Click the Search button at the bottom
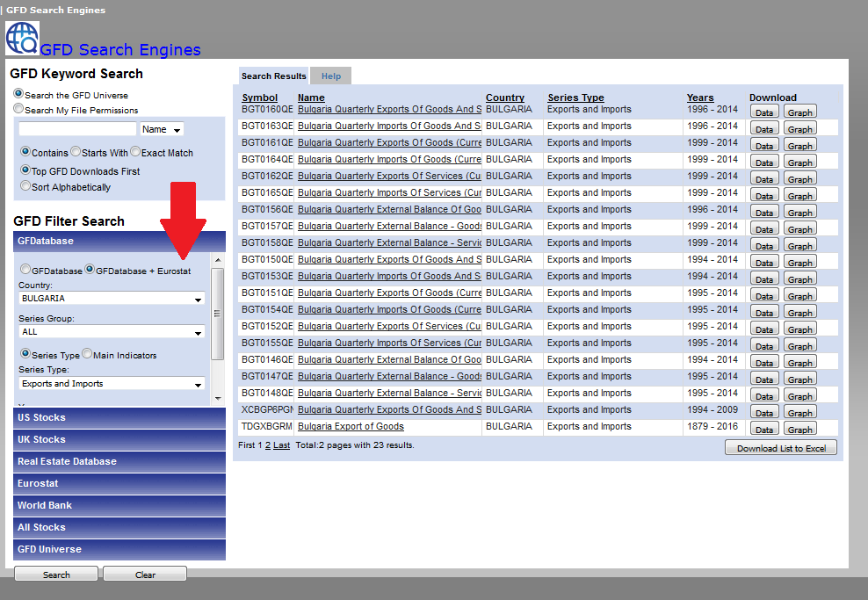 point(56,575)
